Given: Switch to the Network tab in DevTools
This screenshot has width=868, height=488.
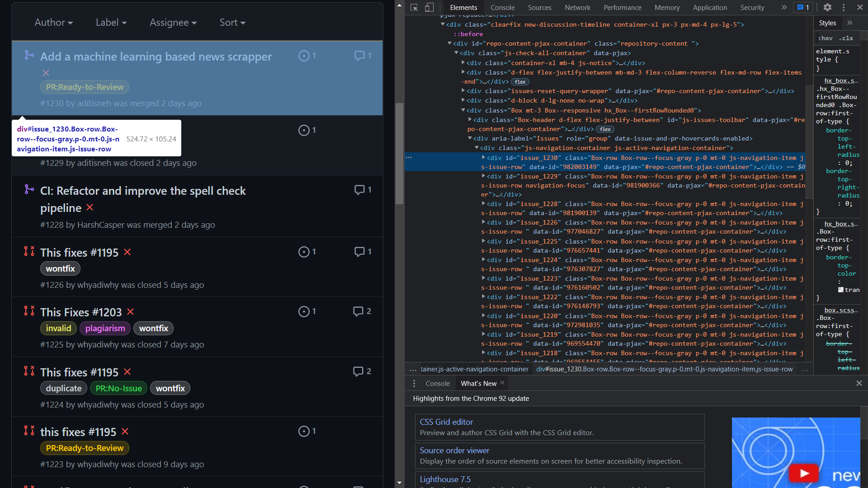Looking at the screenshot, I should pos(577,7).
